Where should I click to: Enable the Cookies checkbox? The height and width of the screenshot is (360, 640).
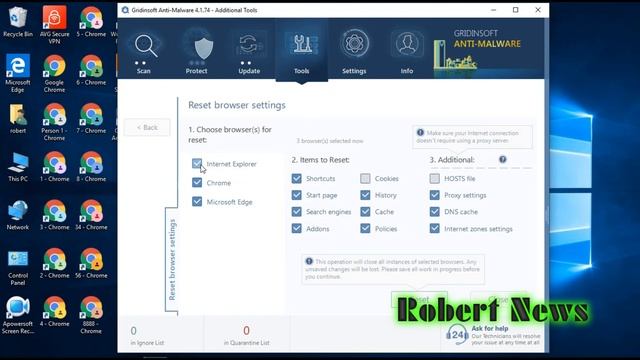365,178
